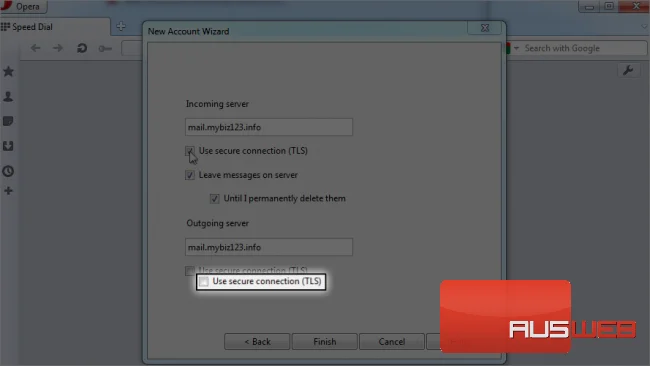The height and width of the screenshot is (366, 650).
Task: Close the New Account Wizard dialog
Action: coord(485,28)
